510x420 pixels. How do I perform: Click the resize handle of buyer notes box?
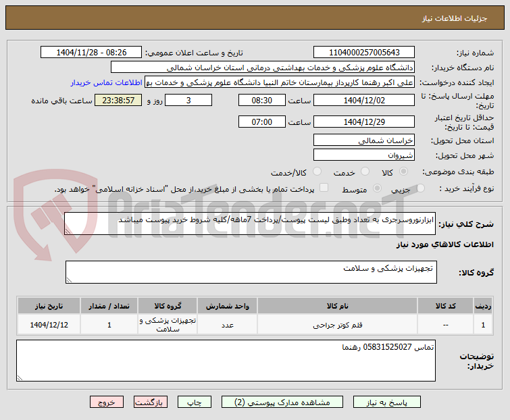click(20, 377)
